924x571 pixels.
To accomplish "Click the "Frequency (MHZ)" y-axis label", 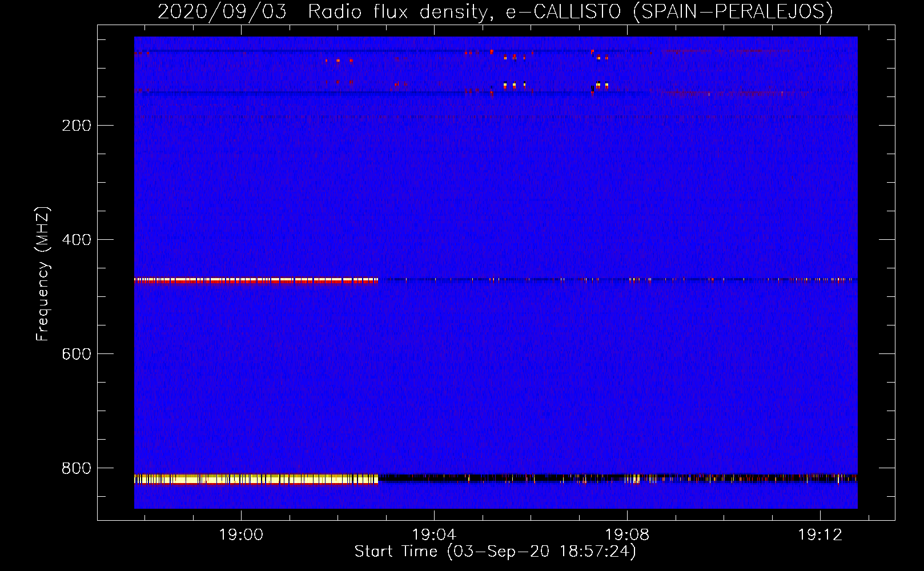I will [x=43, y=274].
